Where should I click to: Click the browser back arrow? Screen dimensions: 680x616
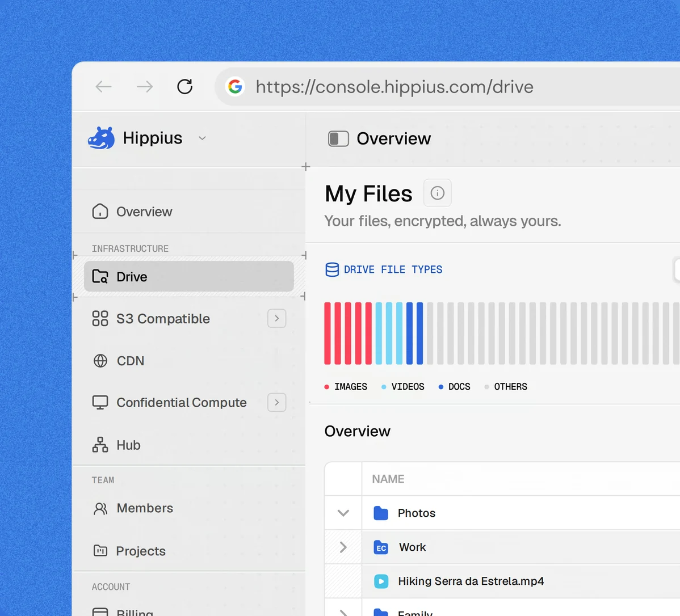[x=103, y=87]
